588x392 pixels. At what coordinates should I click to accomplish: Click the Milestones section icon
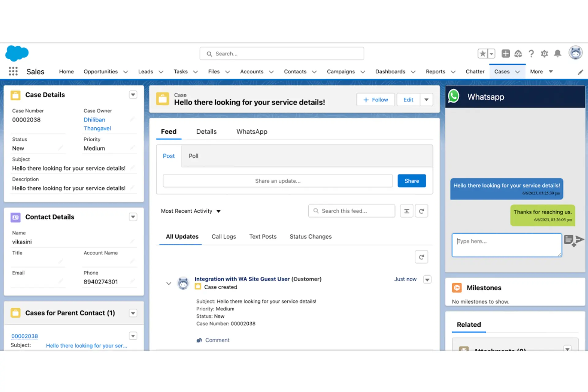(x=456, y=288)
